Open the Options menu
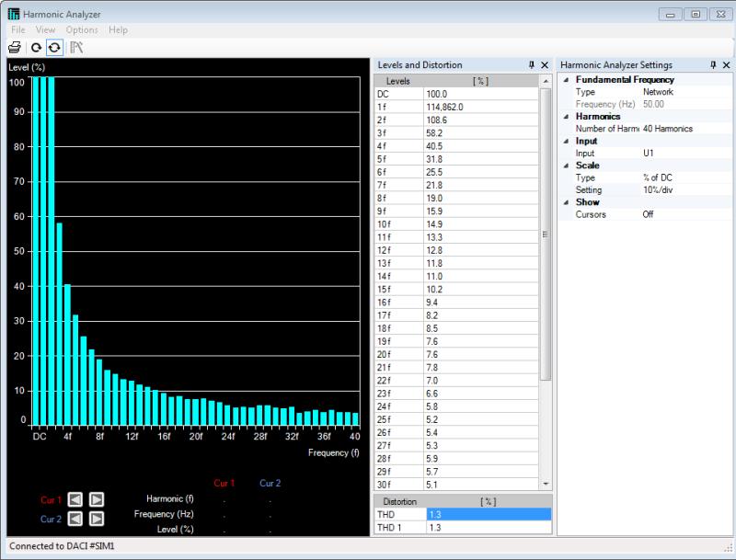Viewport: 736px width, 560px height. pos(82,30)
